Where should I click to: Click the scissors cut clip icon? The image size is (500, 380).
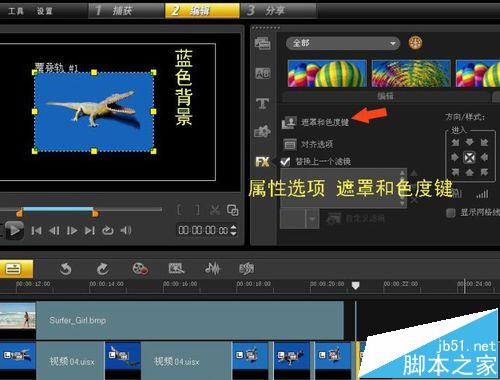tap(215, 210)
